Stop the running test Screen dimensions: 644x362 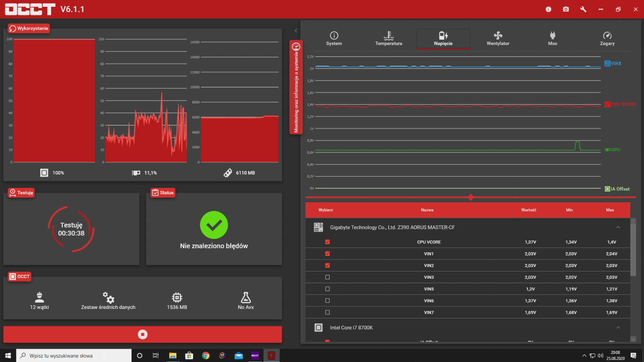[x=142, y=334]
